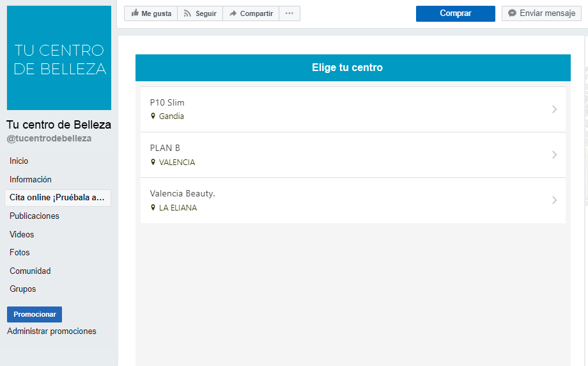Open the three-dots more options menu
The height and width of the screenshot is (366, 588).
(289, 13)
